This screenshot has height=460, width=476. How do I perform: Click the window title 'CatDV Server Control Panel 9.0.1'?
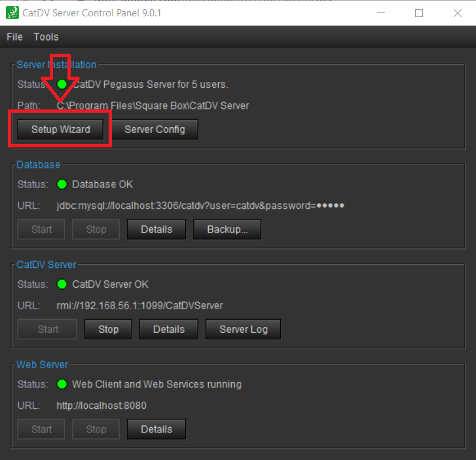pyautogui.click(x=92, y=13)
